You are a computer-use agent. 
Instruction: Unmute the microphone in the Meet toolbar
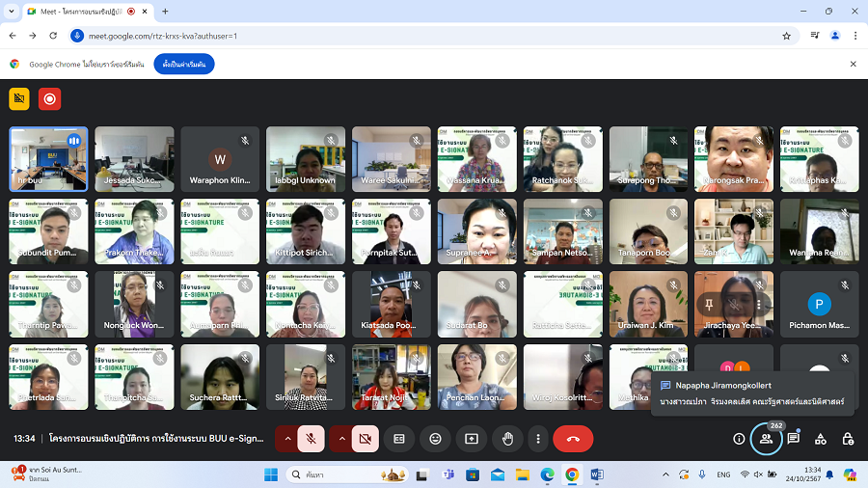click(x=311, y=439)
